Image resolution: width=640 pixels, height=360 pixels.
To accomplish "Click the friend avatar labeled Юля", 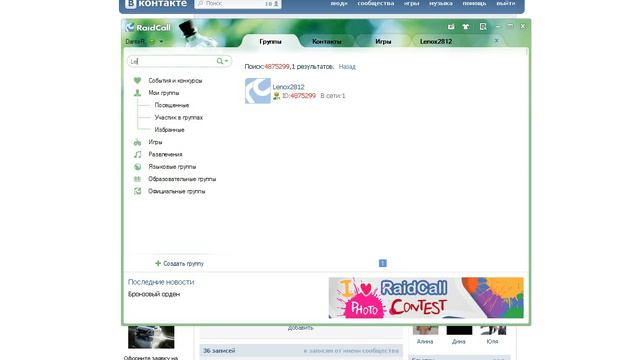I will pos(493,330).
